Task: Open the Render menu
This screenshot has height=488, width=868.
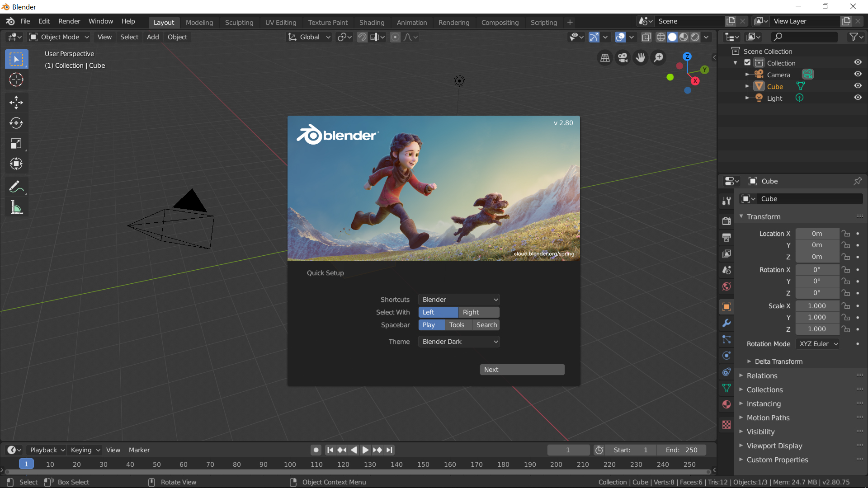Action: pos(69,21)
